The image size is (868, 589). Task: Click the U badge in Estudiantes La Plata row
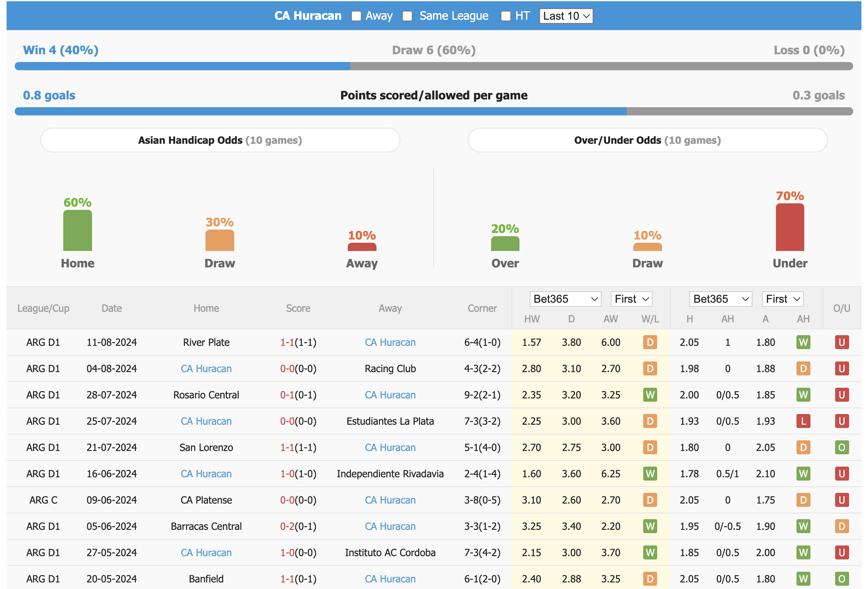(x=842, y=421)
